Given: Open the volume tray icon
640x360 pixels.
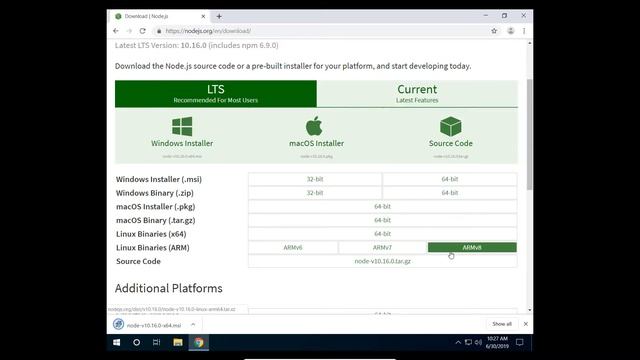Looking at the screenshot, I should coord(478,342).
